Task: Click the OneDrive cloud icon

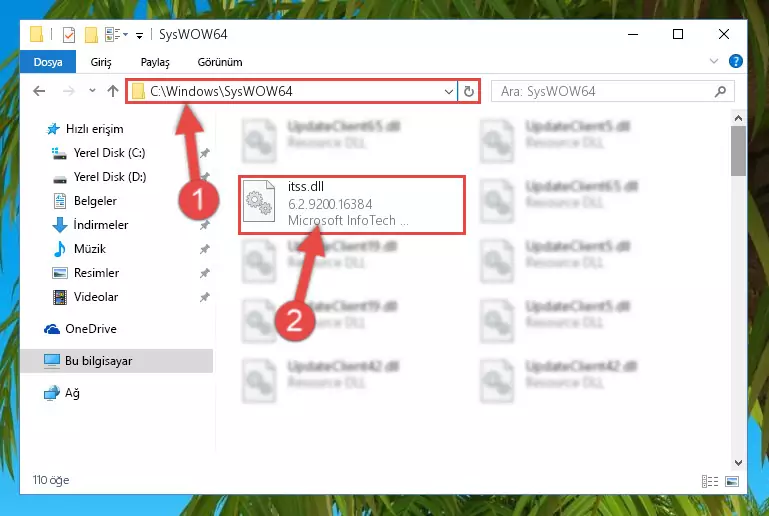Action: click(x=52, y=329)
